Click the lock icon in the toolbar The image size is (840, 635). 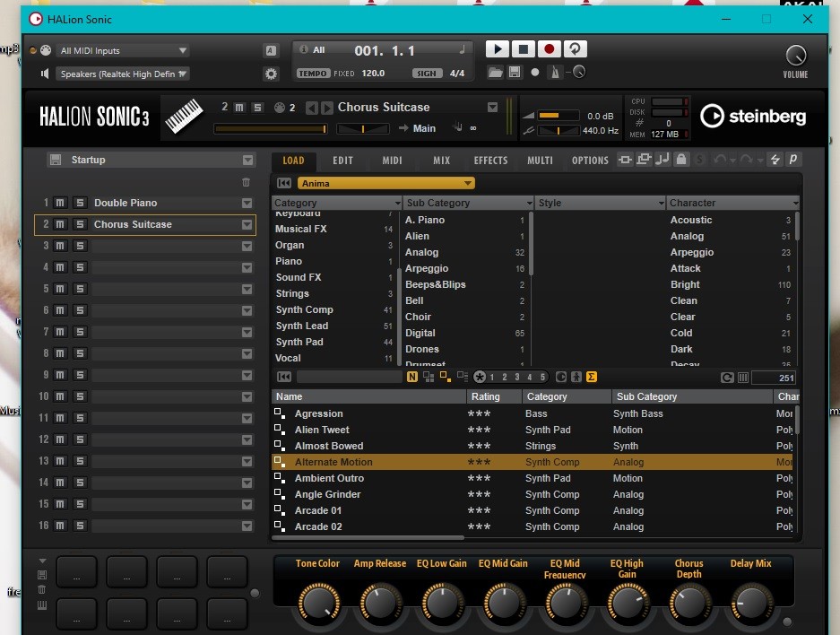(x=681, y=159)
